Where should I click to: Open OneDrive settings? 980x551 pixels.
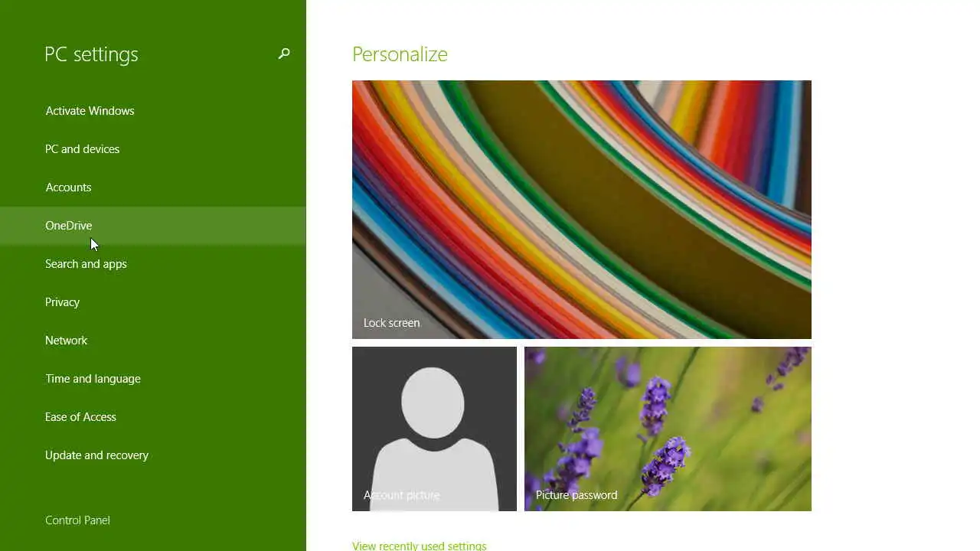click(153, 226)
